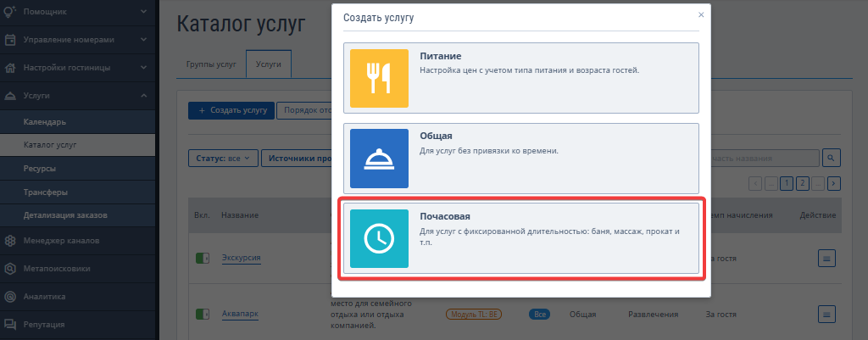Click the Развлечения cell in Аквапарк row

pos(654,314)
